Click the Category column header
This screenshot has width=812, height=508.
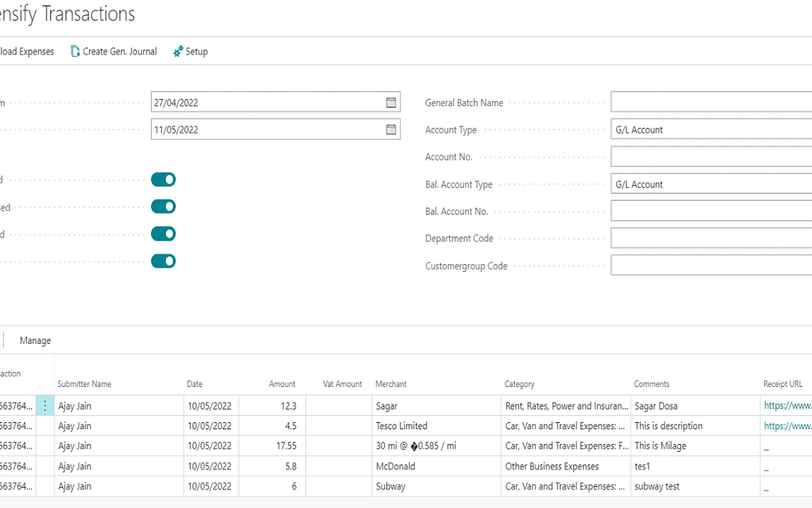coord(519,384)
